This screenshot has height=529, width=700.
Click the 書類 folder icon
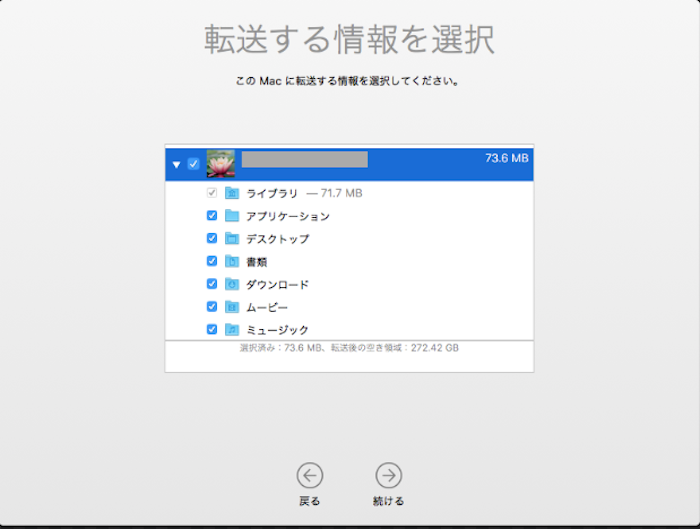(x=232, y=261)
